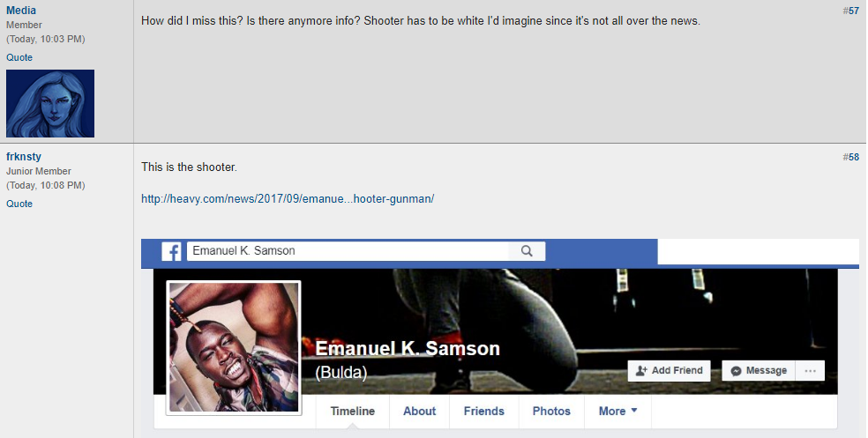Screen dimensions: 868x438
Task: Quote post by frknsty
Action: (19, 204)
